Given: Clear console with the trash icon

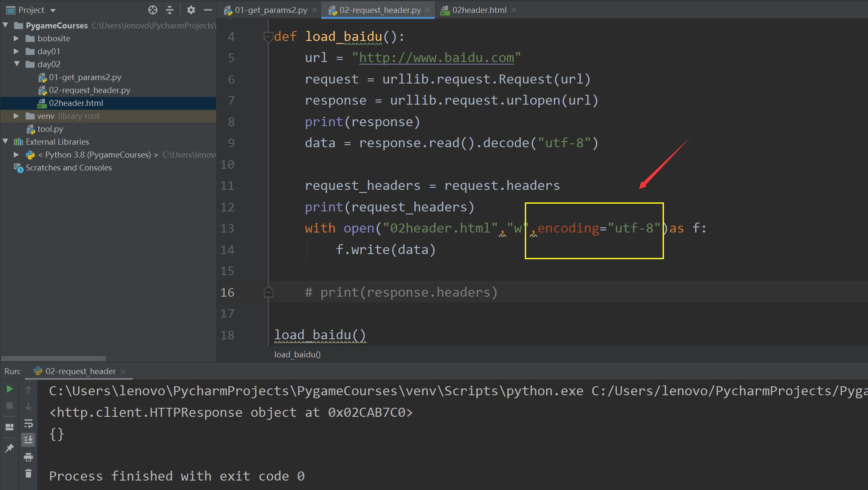Looking at the screenshot, I should coord(28,474).
